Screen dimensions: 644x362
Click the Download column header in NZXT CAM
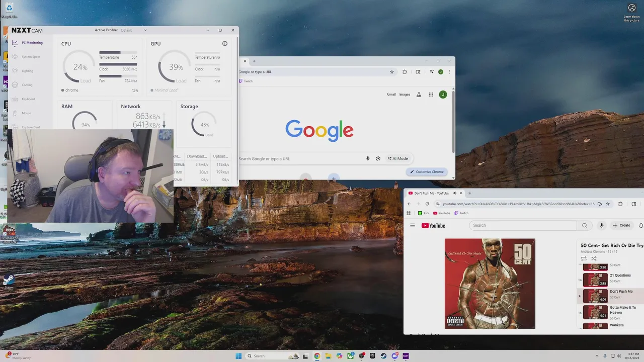pos(197,156)
